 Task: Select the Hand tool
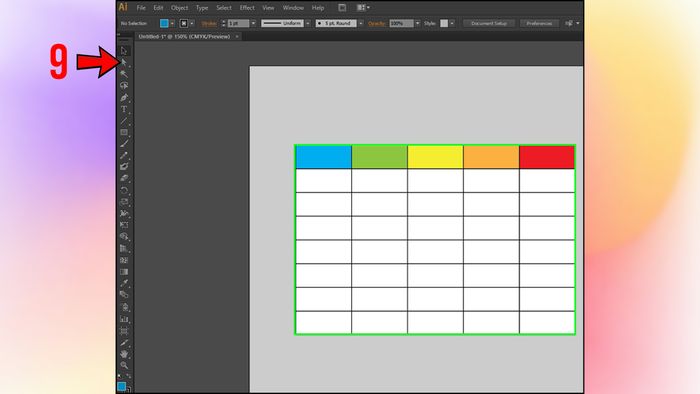pos(124,354)
